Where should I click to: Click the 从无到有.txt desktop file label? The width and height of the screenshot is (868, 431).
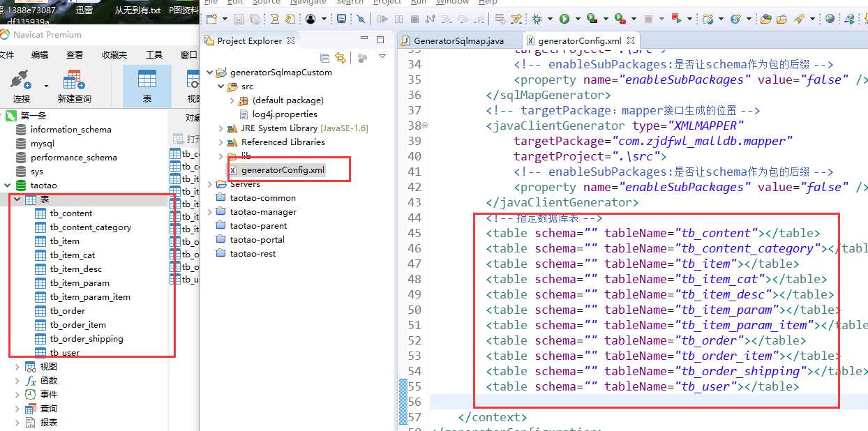(137, 10)
